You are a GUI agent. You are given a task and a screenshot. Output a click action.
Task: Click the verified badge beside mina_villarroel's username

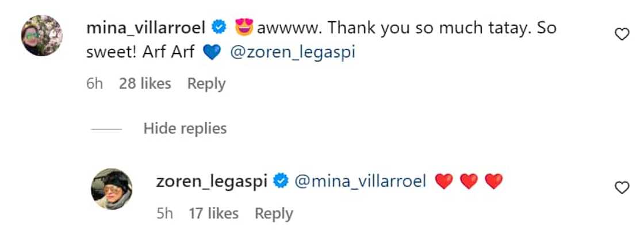click(218, 28)
